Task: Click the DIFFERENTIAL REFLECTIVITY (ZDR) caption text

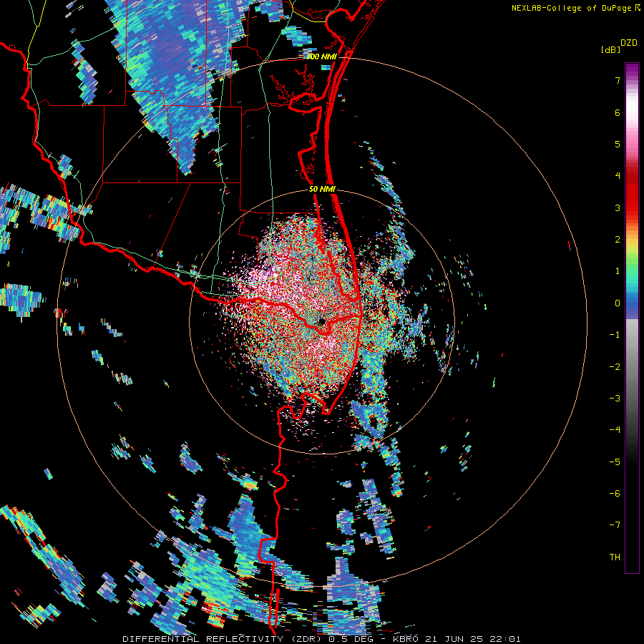Action: 223,639
